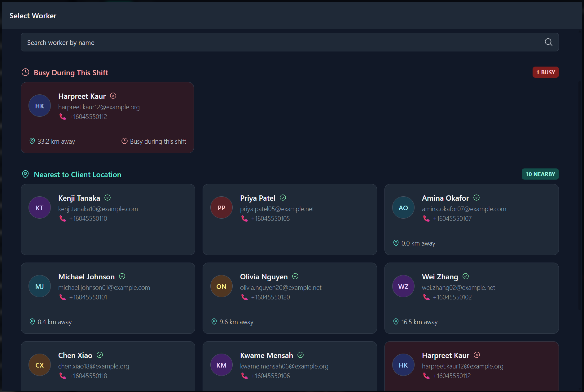584x392 pixels.
Task: Click the phone icon on Wei Zhang's card
Action: pyautogui.click(x=426, y=297)
